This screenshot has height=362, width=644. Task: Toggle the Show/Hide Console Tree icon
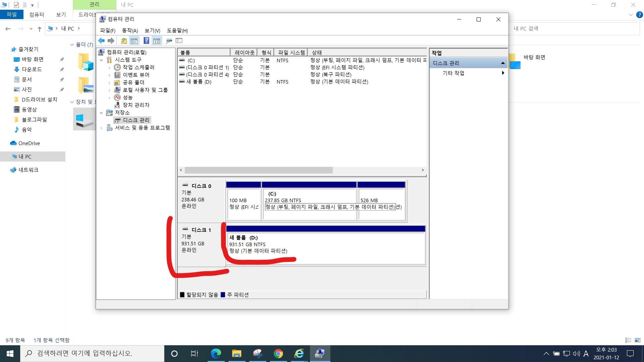pyautogui.click(x=134, y=41)
